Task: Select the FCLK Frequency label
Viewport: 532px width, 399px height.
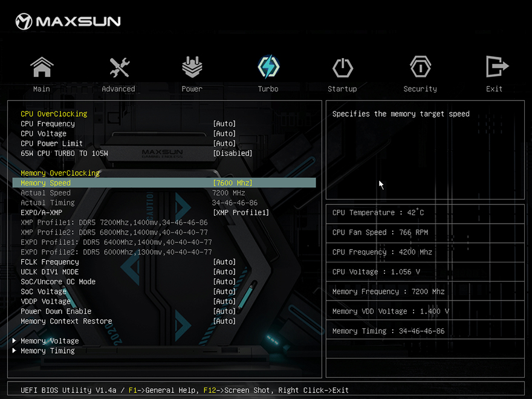Action: click(50, 262)
